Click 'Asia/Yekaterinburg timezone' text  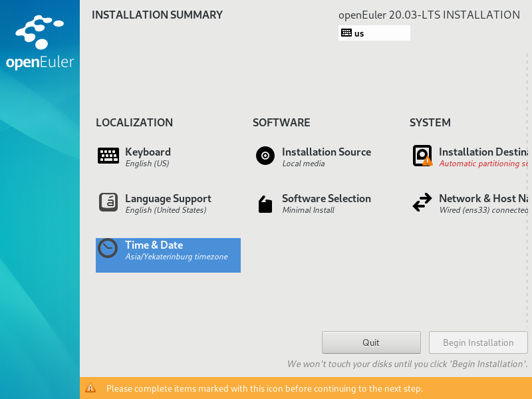tap(176, 257)
